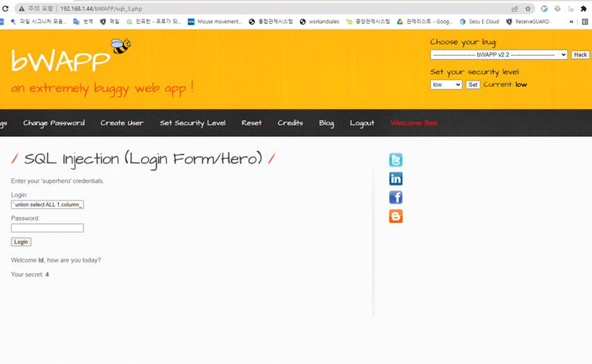Open the 'Choose your bug' dropdown

point(499,55)
